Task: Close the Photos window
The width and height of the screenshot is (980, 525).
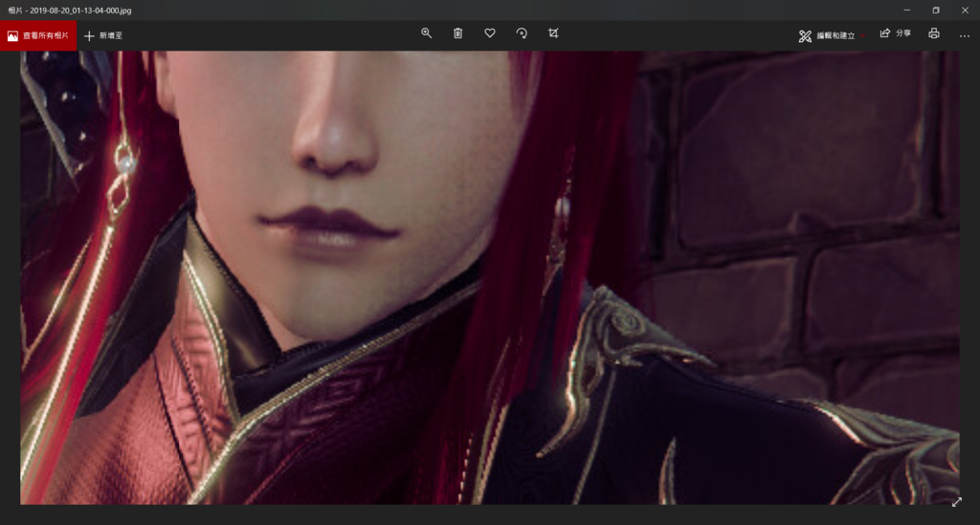Action: [x=965, y=10]
